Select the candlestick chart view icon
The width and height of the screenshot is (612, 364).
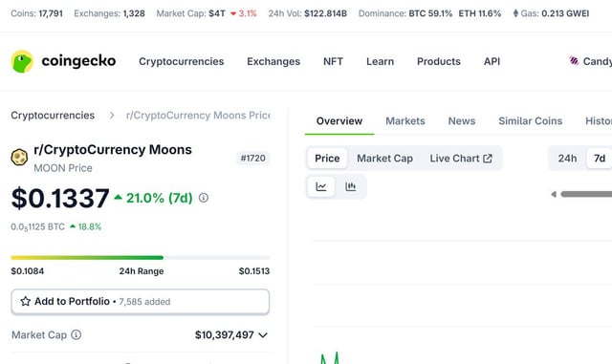(x=351, y=186)
